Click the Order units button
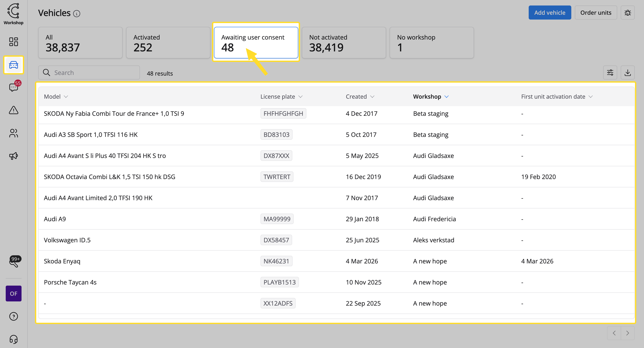Screen dimensions: 644x348 595,13
